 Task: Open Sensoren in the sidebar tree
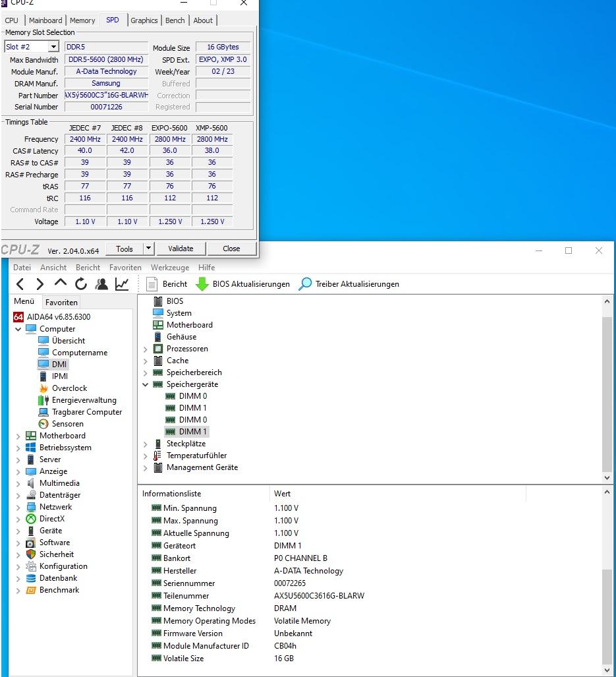click(x=68, y=424)
